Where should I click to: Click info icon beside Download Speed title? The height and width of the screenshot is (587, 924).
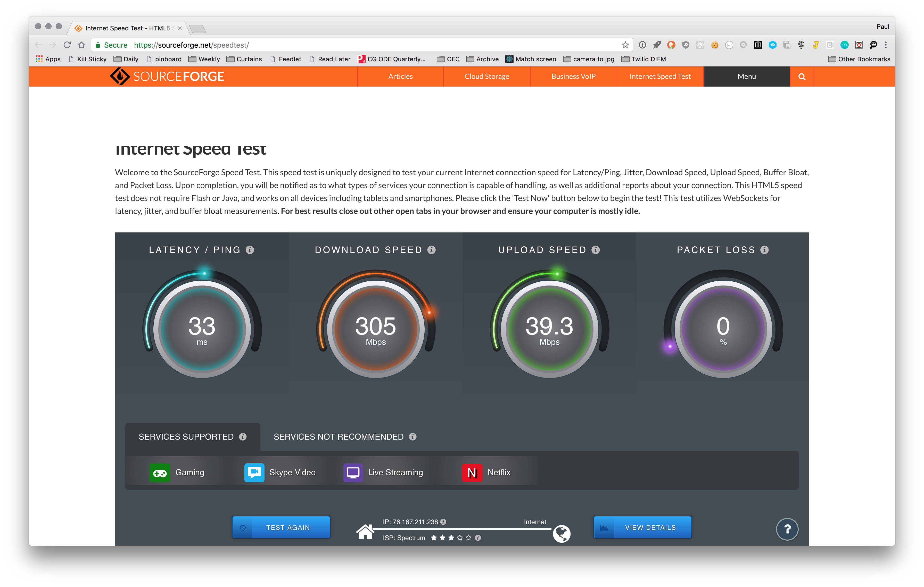(x=431, y=250)
